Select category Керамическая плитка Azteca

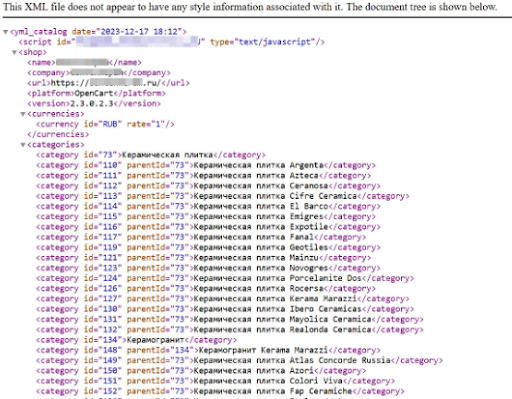(204, 176)
